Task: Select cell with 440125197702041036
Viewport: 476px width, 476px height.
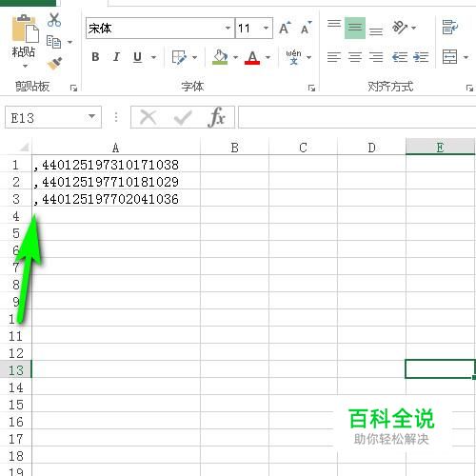Action: pyautogui.click(x=116, y=199)
